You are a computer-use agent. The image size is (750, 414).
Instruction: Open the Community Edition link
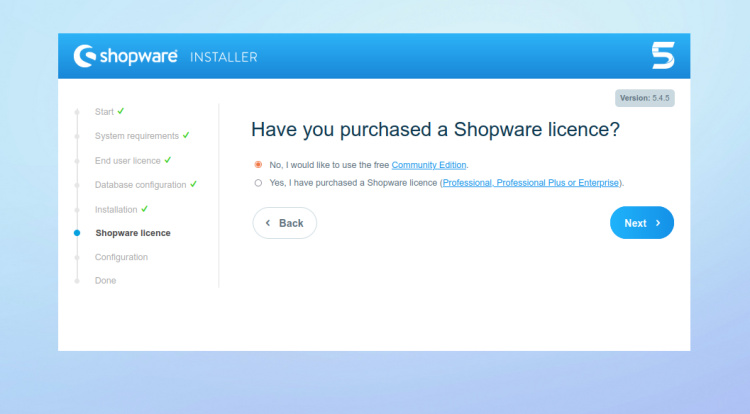point(429,164)
